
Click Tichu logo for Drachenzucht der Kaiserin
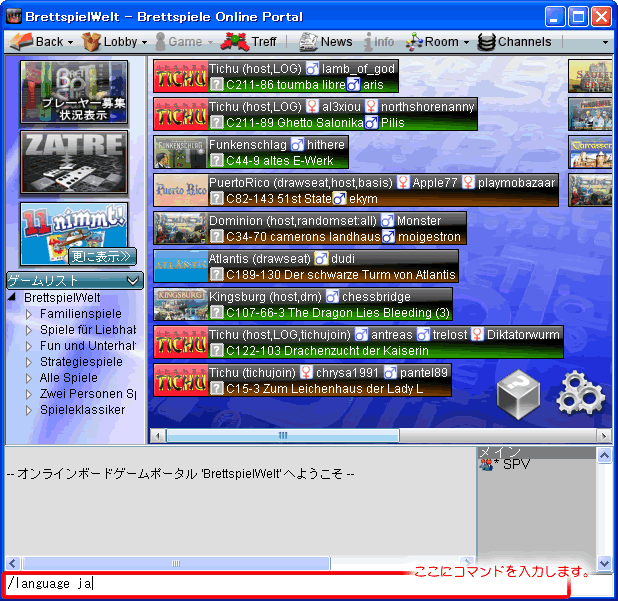pos(181,342)
